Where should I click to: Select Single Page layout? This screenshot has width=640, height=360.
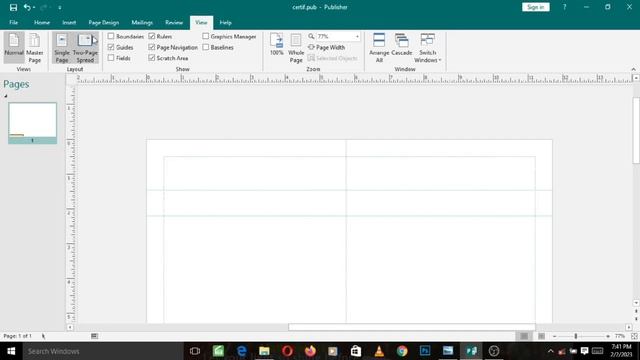[x=62, y=48]
